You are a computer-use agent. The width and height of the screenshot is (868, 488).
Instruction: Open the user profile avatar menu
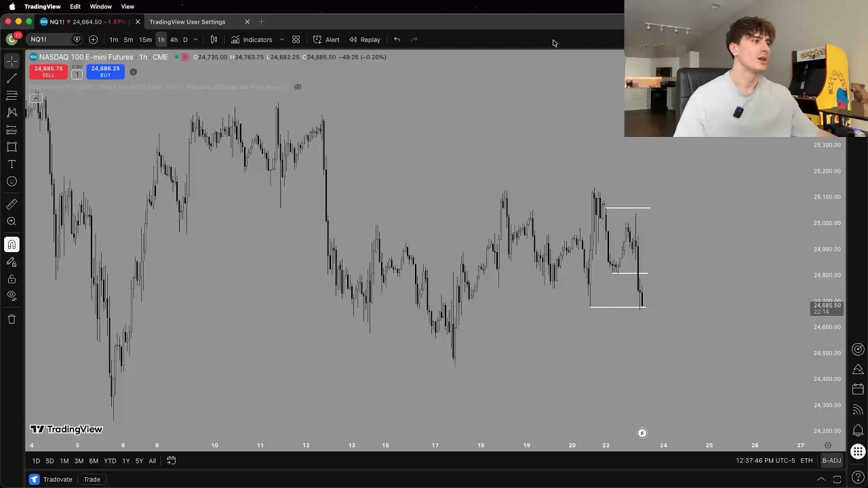(x=12, y=39)
